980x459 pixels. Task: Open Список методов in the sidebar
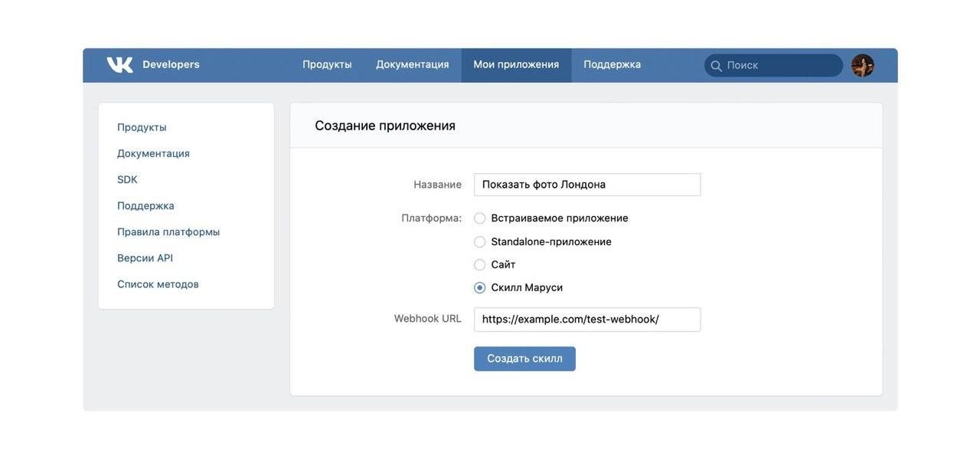[158, 284]
